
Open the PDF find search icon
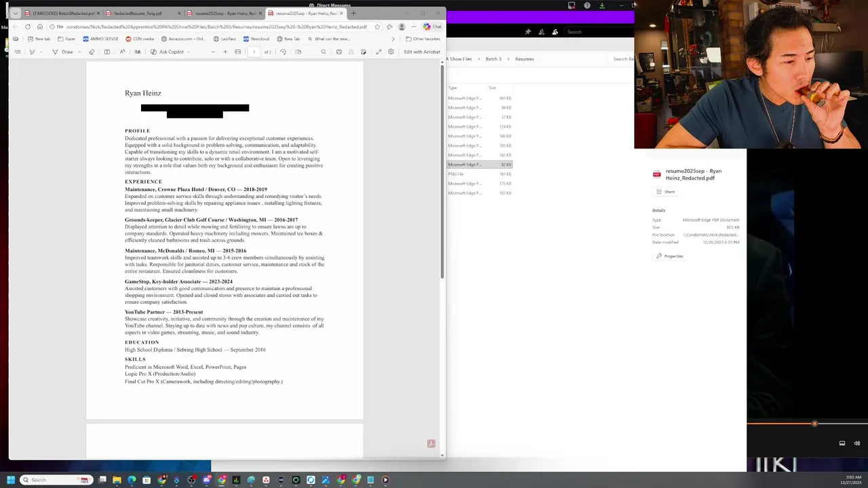coord(323,52)
